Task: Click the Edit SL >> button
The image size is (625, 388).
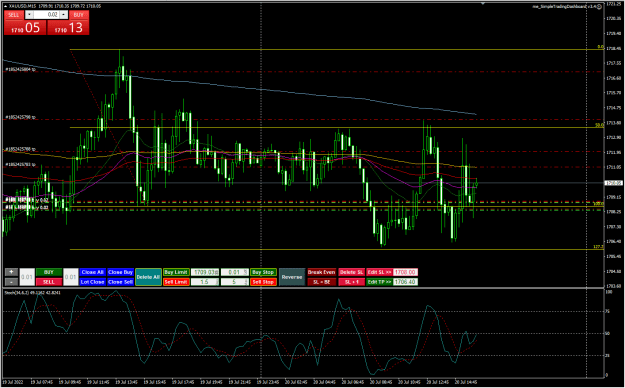Action: pyautogui.click(x=379, y=272)
